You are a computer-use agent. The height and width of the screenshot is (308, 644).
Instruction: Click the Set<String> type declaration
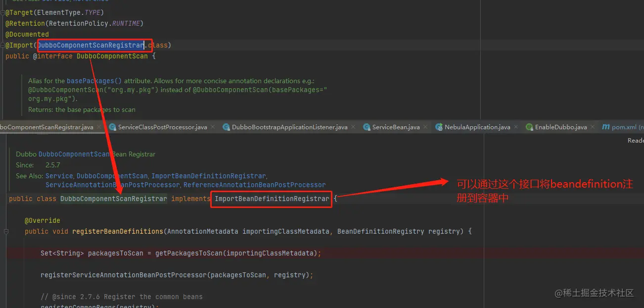62,253
